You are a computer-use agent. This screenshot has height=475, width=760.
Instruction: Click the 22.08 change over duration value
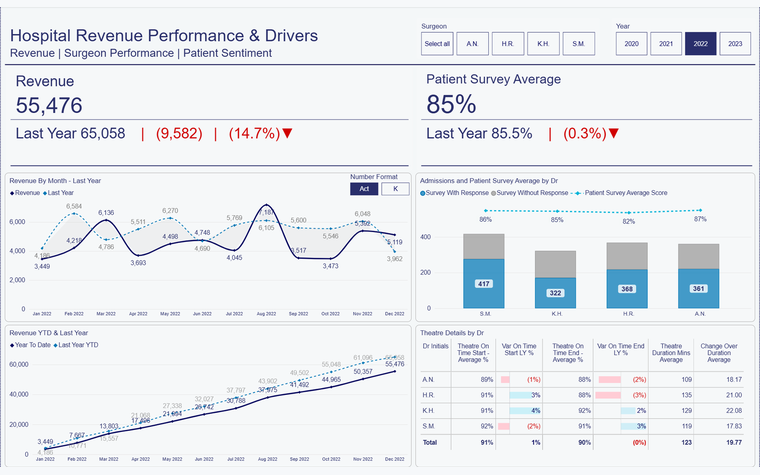tap(734, 411)
